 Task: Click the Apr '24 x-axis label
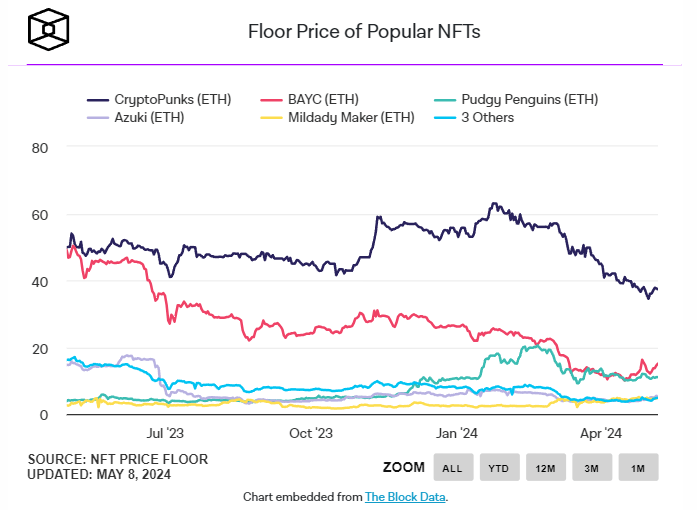tap(602, 433)
